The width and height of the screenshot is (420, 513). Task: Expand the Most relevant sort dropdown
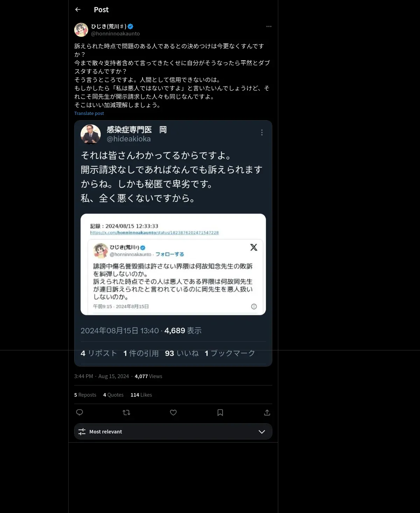173,431
